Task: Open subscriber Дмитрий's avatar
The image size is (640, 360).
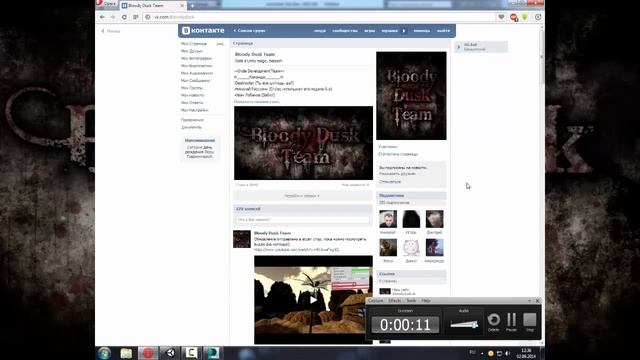Action: [434, 219]
